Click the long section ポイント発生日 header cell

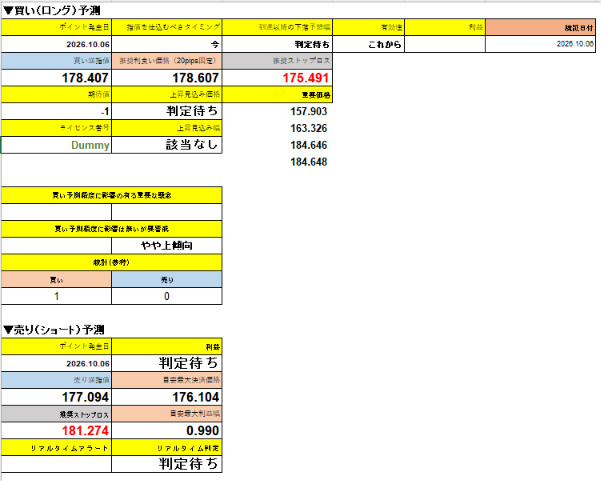click(x=56, y=27)
